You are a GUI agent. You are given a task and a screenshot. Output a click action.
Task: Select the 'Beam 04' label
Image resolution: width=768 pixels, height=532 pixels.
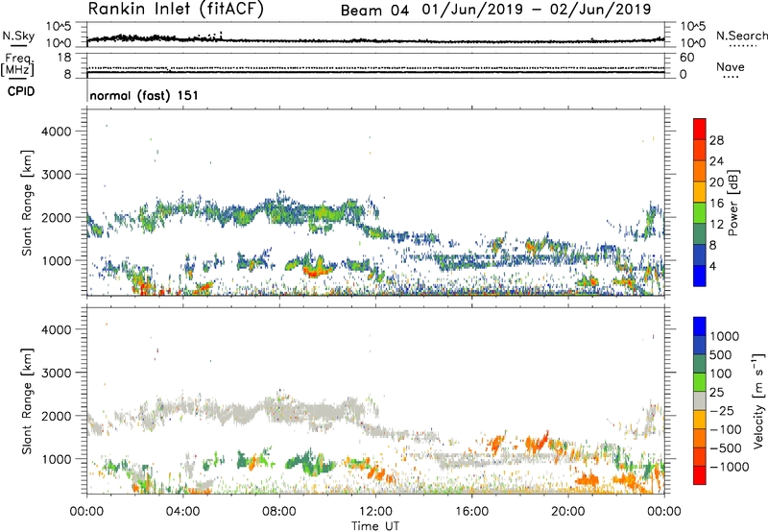point(374,11)
